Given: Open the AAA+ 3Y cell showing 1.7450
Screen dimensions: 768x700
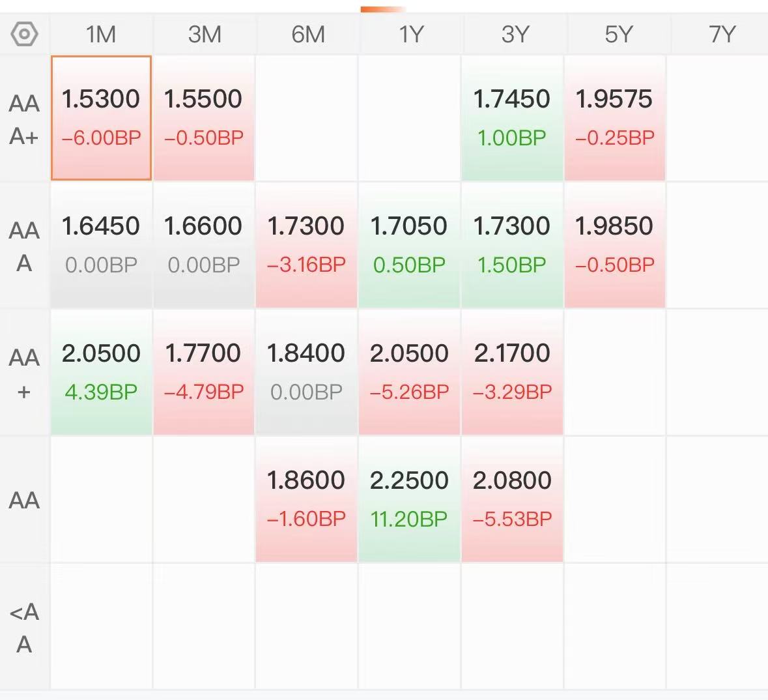Looking at the screenshot, I should click(512, 118).
